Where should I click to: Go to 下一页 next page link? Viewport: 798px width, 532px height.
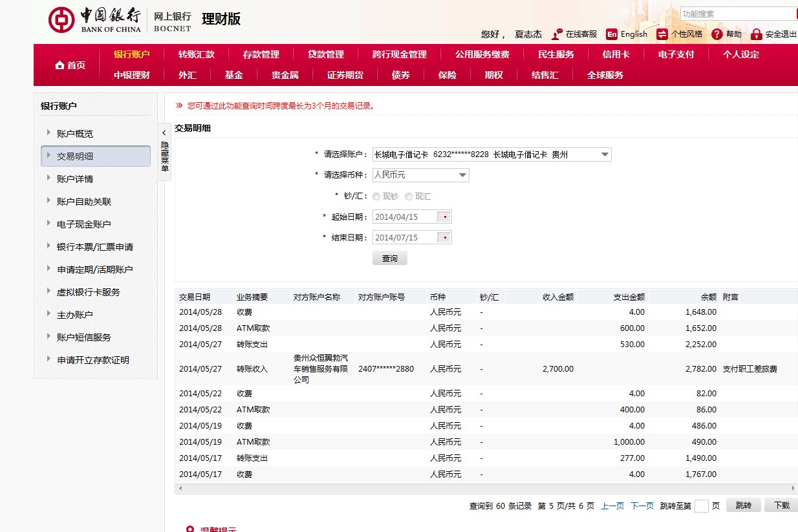642,506
